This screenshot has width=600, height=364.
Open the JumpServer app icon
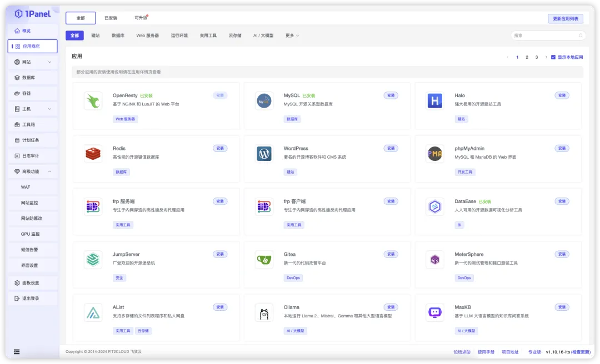pos(93,260)
